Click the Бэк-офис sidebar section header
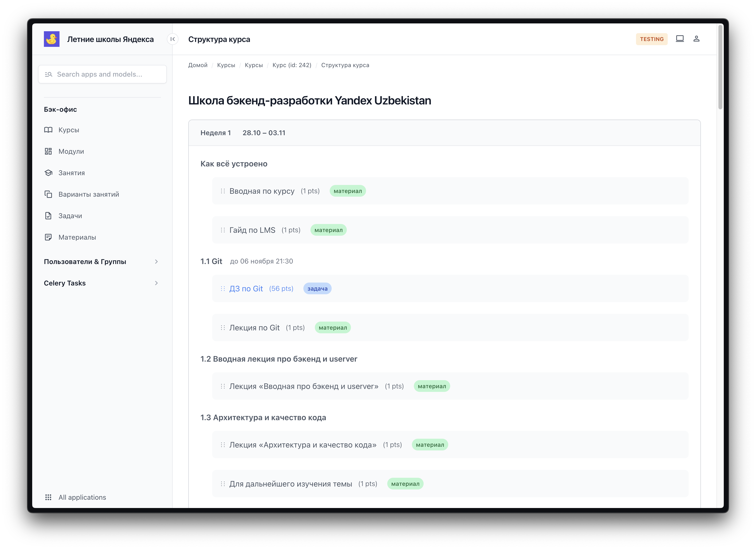The image size is (756, 549). tap(60, 109)
